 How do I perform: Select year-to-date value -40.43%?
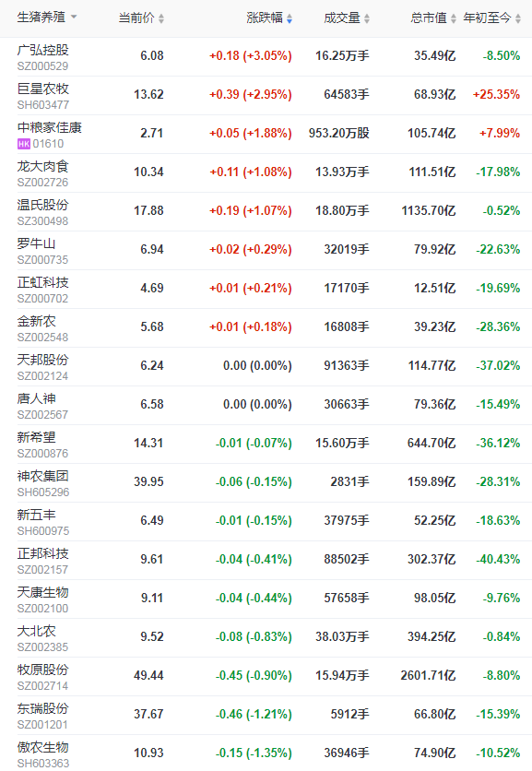click(498, 560)
